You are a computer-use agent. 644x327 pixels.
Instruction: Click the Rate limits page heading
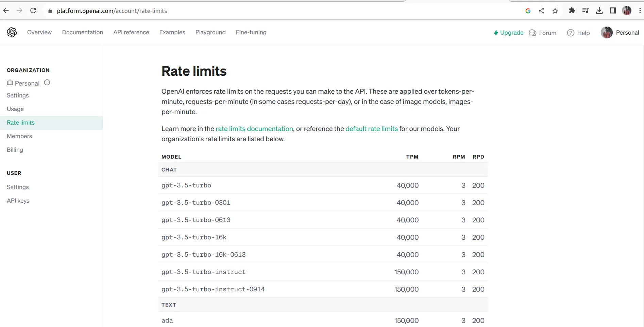[194, 71]
